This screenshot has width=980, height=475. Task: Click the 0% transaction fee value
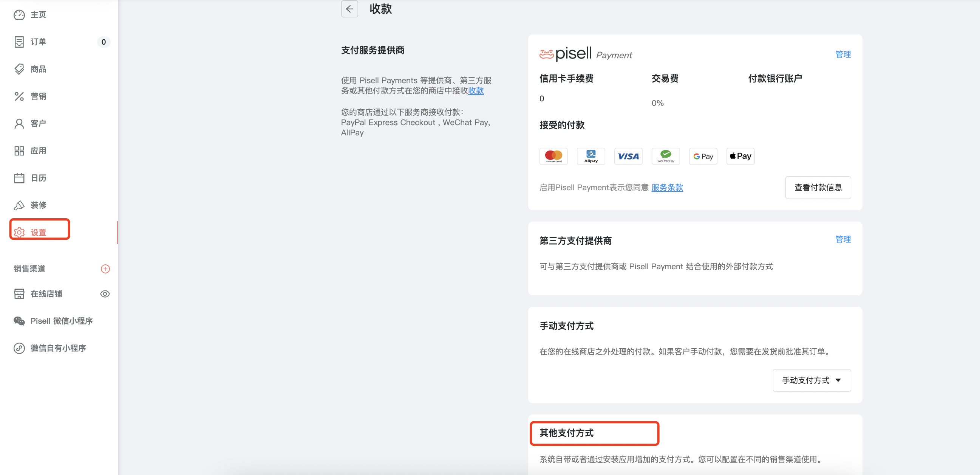[x=657, y=103]
